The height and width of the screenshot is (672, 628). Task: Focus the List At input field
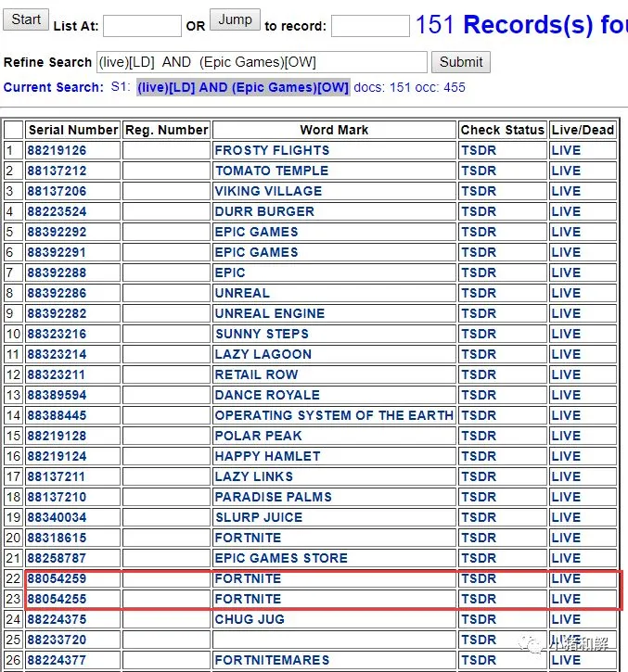click(143, 26)
